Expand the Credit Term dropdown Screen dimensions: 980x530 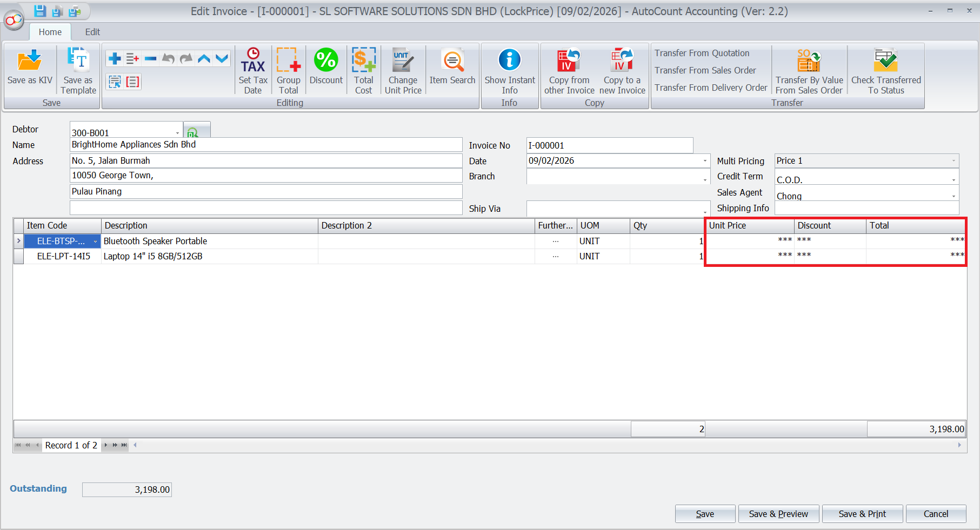click(953, 180)
